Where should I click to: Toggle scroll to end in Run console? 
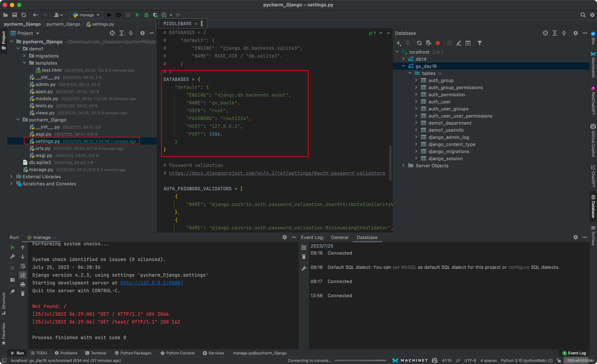click(x=23, y=275)
